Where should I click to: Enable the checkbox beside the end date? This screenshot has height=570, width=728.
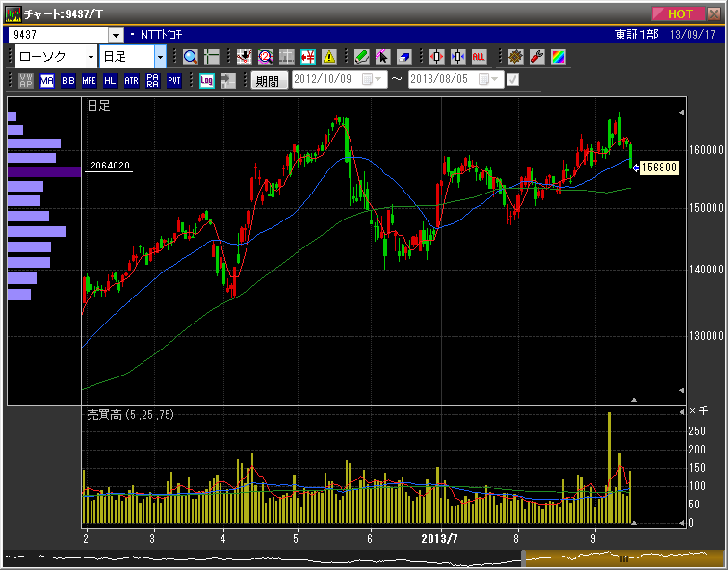pos(512,80)
